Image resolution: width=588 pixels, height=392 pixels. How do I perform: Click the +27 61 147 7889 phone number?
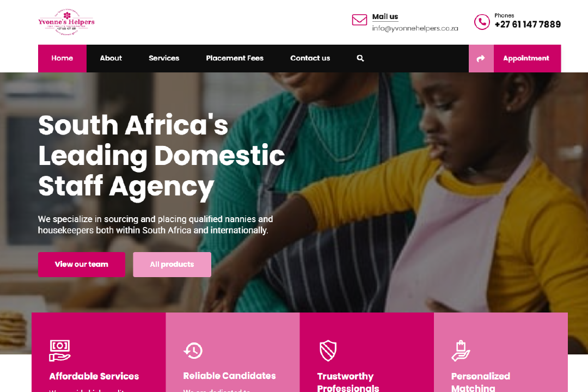pyautogui.click(x=528, y=24)
